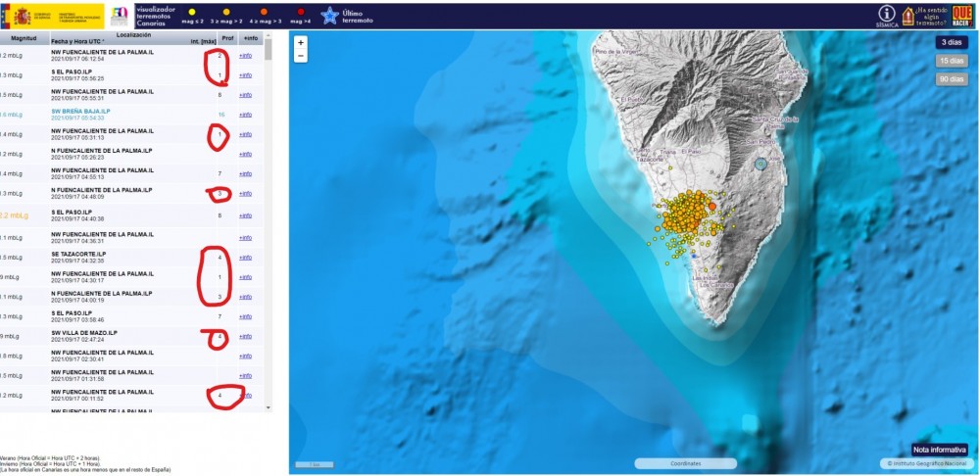Screen dimensions: 980x476
Task: Click the 'Último terremoto' star icon
Action: (x=329, y=15)
